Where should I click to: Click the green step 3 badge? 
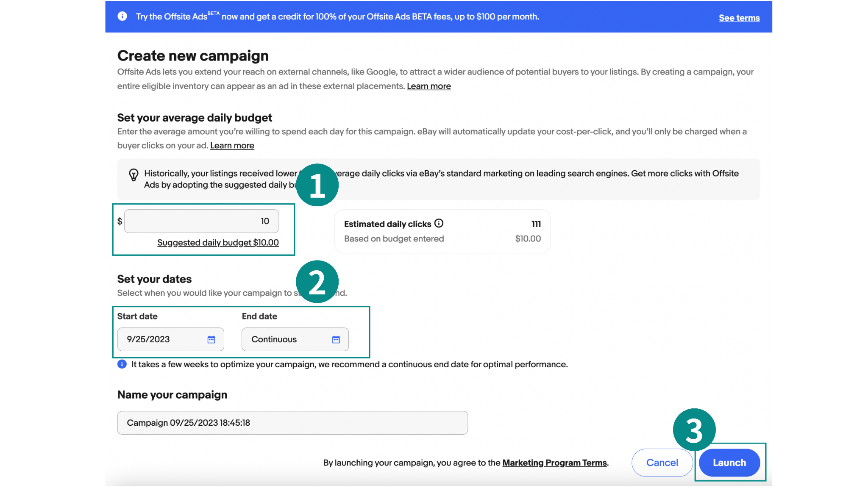(694, 430)
